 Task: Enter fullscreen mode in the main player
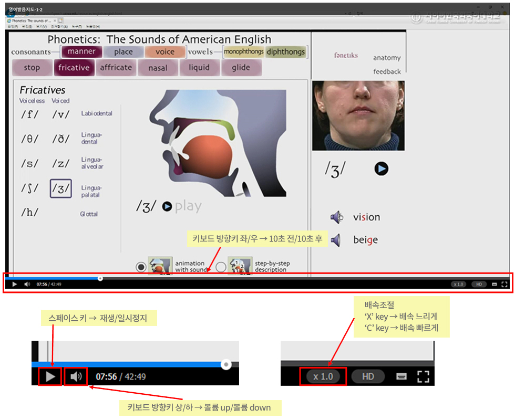504,284
